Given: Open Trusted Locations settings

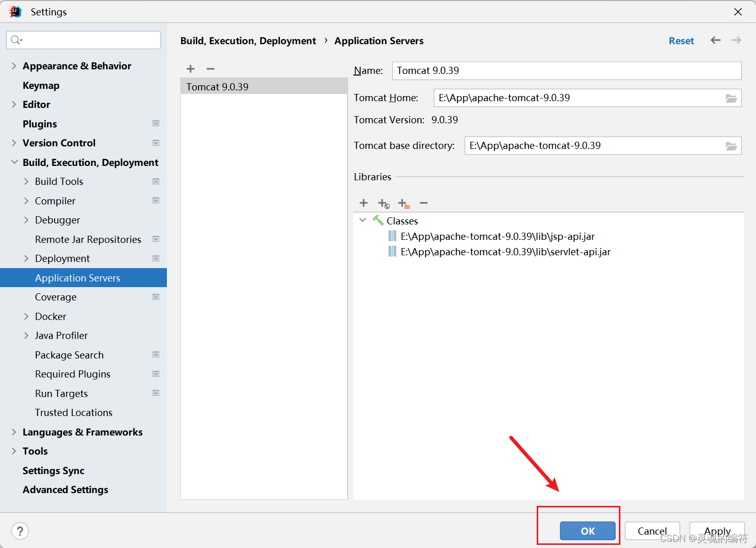Looking at the screenshot, I should coord(73,412).
